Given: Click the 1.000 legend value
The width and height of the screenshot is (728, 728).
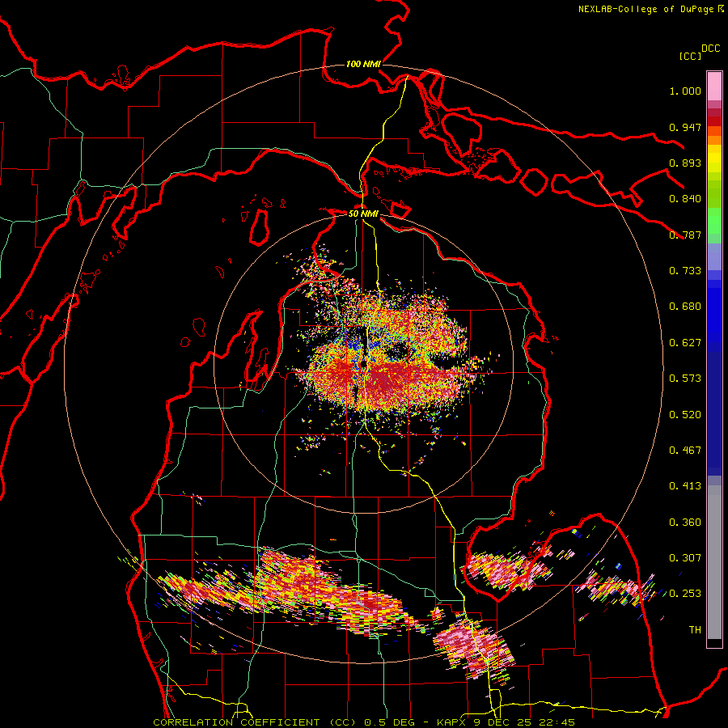Looking at the screenshot, I should (x=685, y=91).
